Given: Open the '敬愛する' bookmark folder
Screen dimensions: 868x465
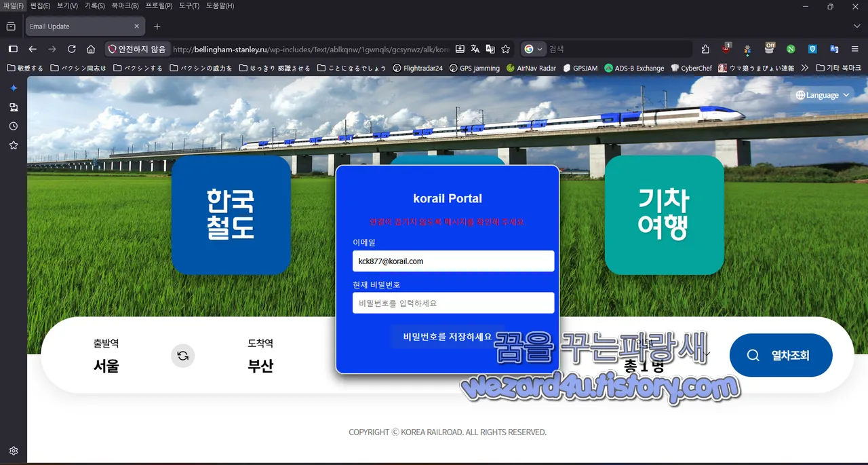Looking at the screenshot, I should [25, 68].
